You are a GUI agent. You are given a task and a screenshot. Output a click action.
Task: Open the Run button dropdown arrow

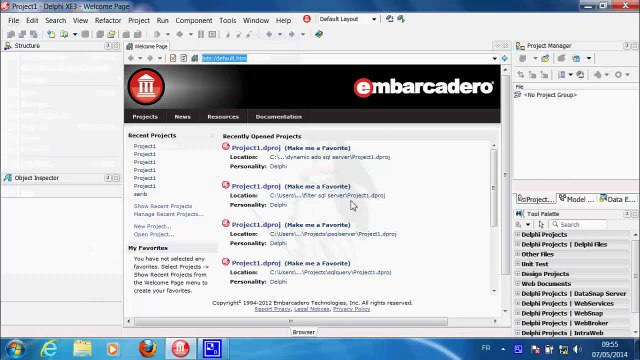tap(168, 34)
